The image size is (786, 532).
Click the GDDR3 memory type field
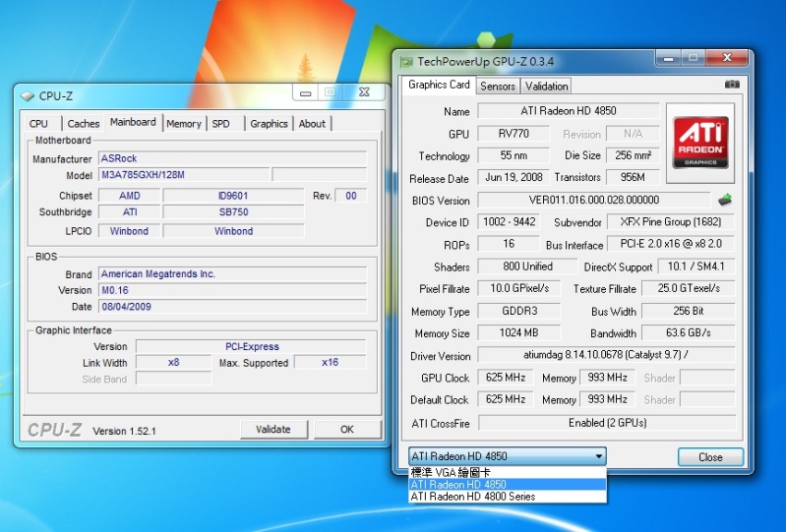519,311
